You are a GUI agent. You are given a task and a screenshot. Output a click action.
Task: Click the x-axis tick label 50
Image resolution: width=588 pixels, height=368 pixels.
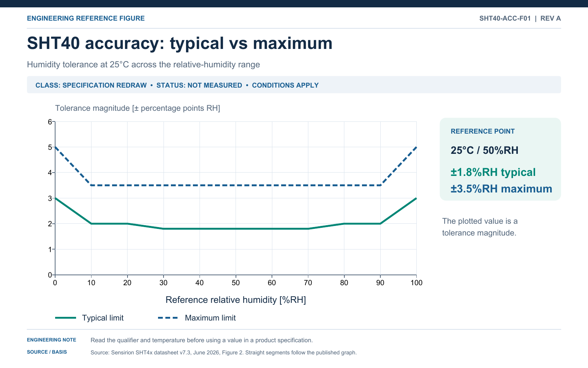point(236,283)
